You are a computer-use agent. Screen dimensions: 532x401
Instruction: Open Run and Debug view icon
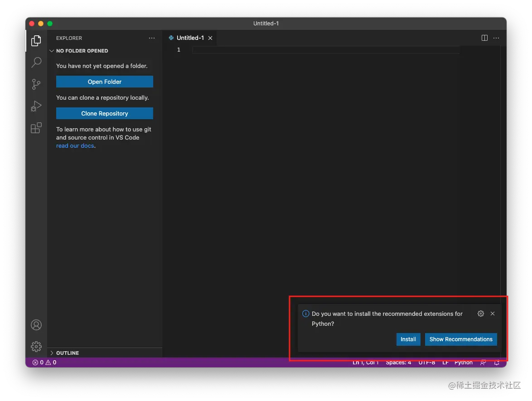tap(36, 106)
